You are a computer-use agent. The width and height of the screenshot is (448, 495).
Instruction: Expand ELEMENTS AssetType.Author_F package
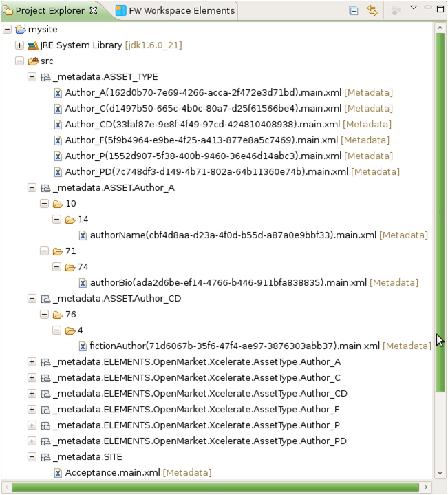click(32, 410)
